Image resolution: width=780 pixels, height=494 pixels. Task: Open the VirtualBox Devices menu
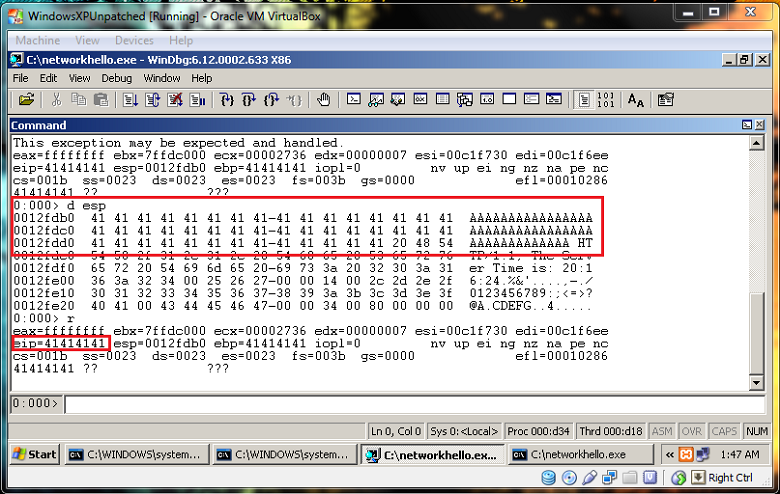coord(134,41)
